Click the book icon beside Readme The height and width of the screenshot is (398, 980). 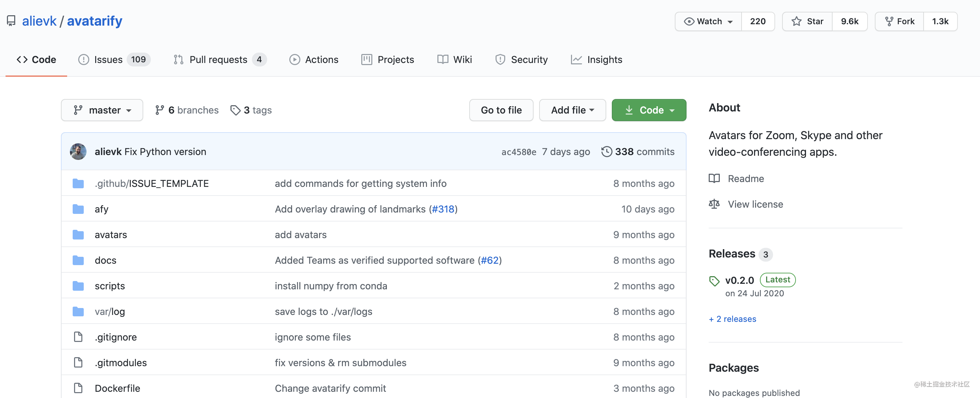[x=714, y=179]
